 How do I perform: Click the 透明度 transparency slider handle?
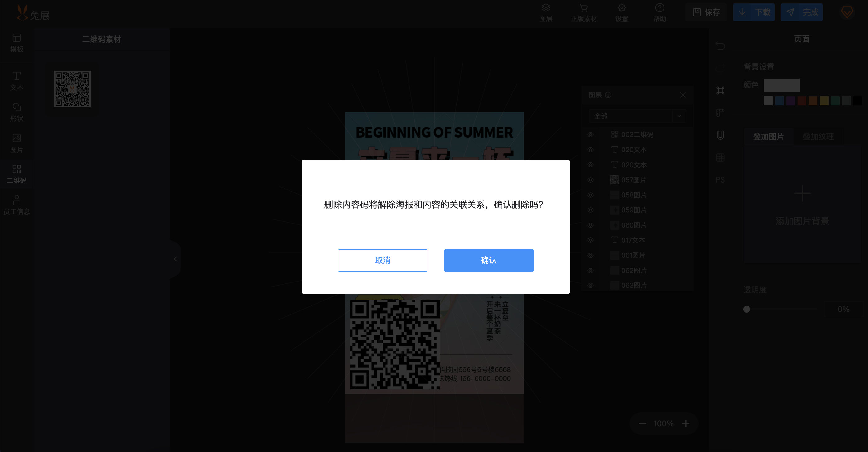(x=747, y=309)
